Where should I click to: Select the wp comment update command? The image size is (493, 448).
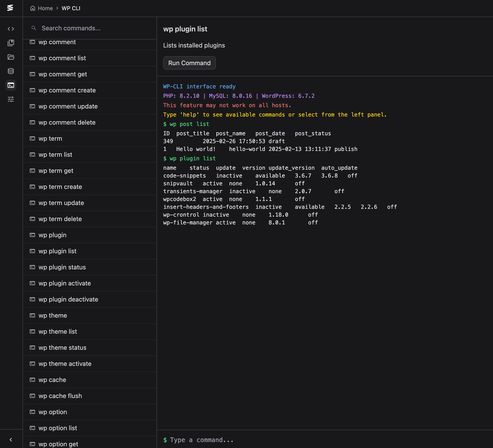point(90,106)
